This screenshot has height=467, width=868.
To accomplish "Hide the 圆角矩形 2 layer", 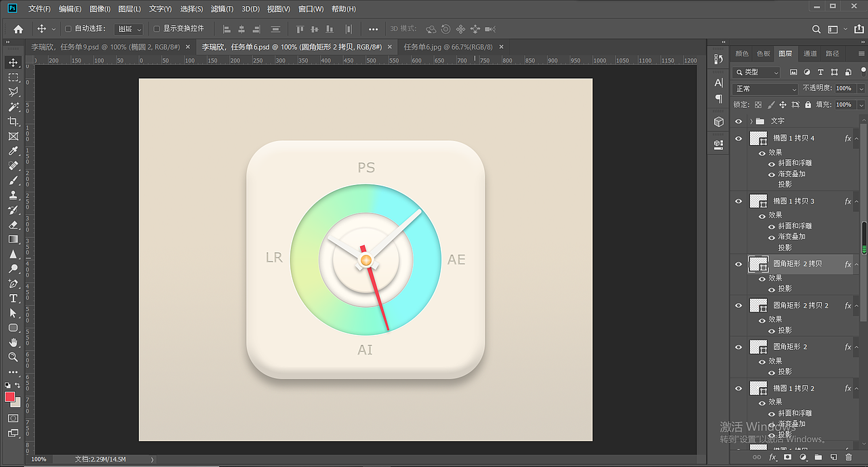I will (x=738, y=347).
